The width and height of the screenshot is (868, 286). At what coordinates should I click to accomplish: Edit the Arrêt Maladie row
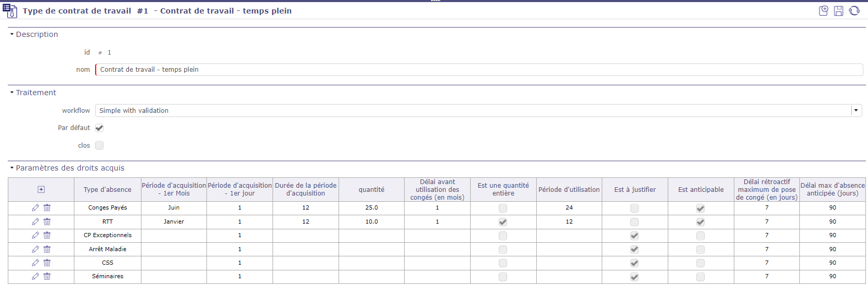tap(35, 250)
